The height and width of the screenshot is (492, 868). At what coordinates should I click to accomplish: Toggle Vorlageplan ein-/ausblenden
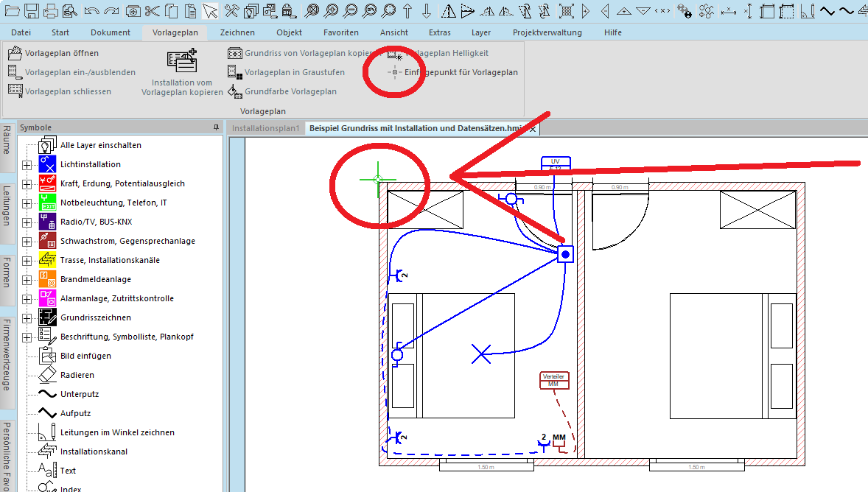[80, 72]
